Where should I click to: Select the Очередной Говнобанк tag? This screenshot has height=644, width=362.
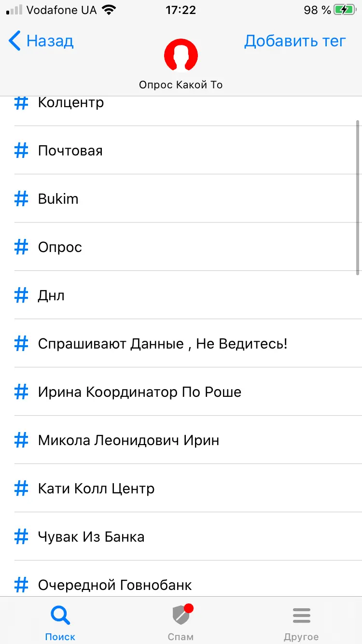click(115, 585)
